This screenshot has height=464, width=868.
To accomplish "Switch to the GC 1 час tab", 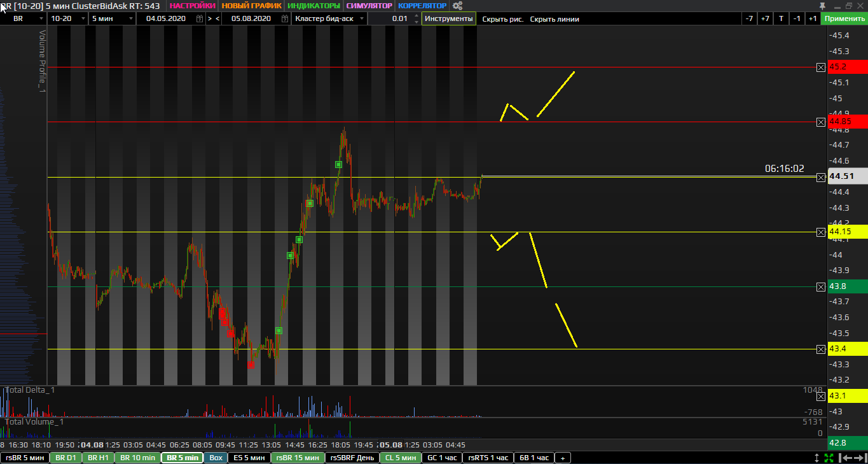I will click(442, 458).
